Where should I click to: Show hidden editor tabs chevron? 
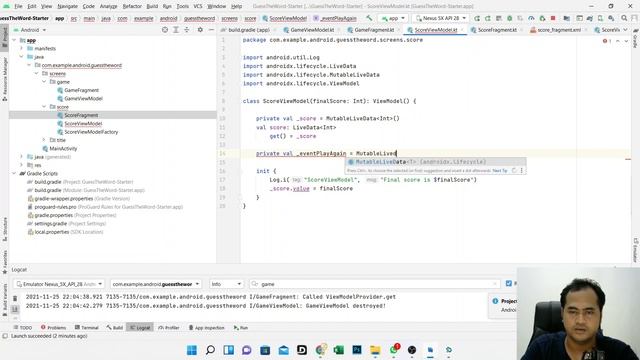(x=625, y=30)
